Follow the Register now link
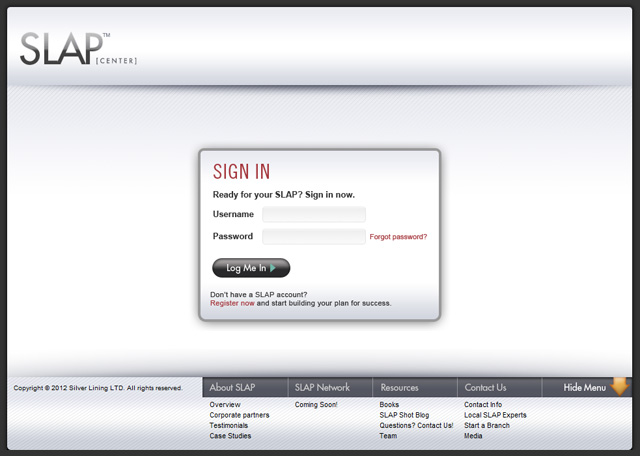 tap(232, 303)
